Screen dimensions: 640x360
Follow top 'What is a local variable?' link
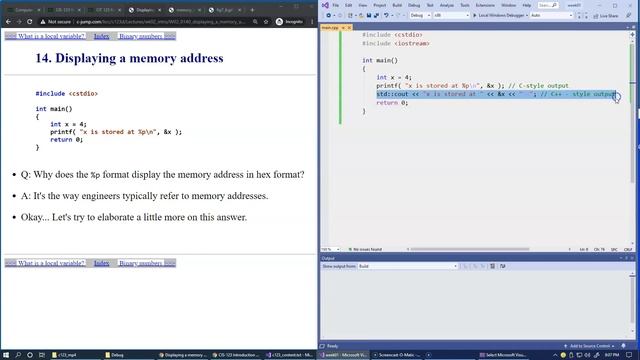coord(51,36)
